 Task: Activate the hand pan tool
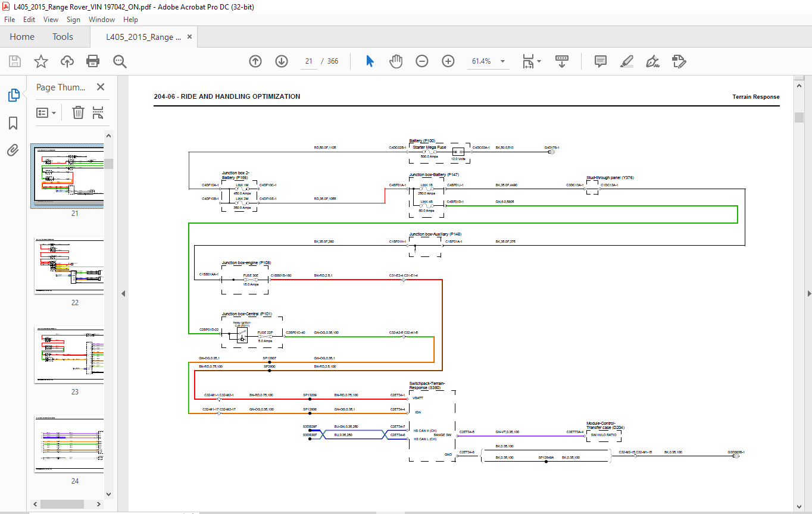point(396,61)
